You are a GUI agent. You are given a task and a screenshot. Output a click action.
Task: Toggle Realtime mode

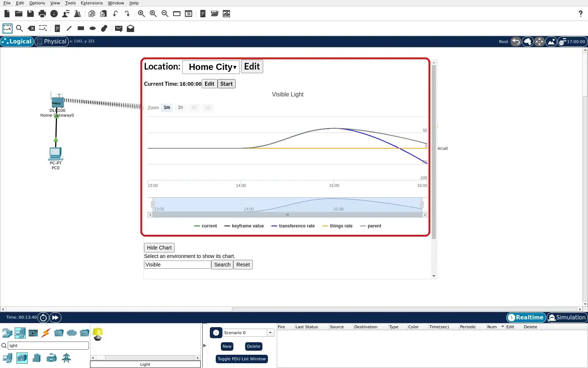(526, 318)
